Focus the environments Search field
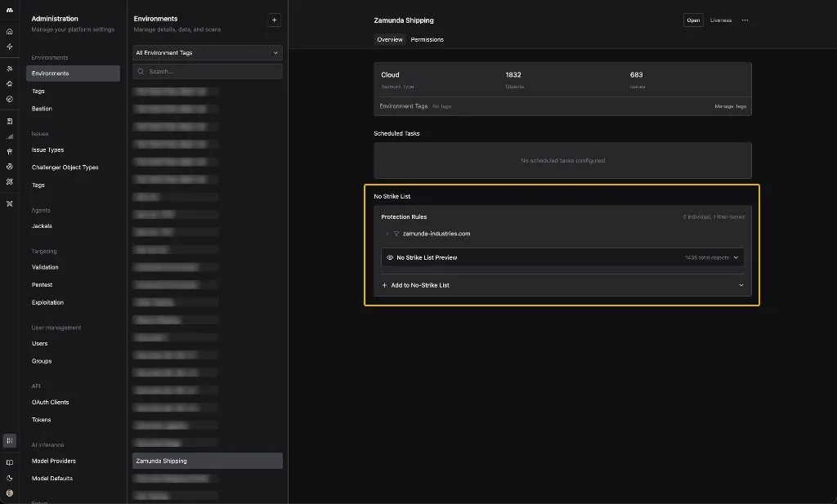837x504 pixels. pos(207,71)
